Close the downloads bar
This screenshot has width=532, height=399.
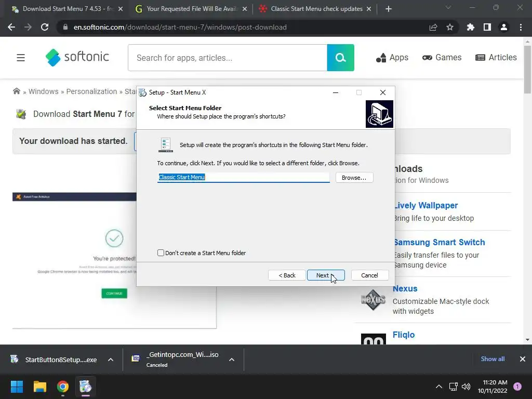coord(523,359)
